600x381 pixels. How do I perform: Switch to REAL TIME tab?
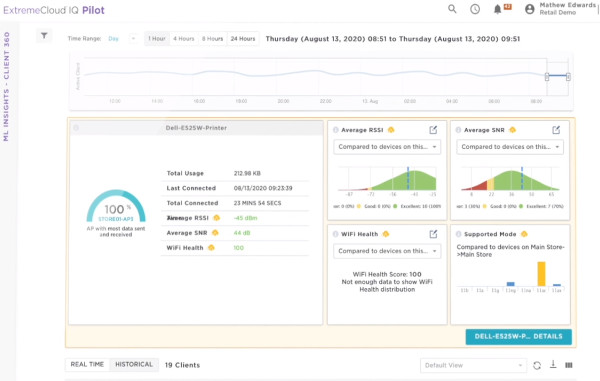coord(87,365)
